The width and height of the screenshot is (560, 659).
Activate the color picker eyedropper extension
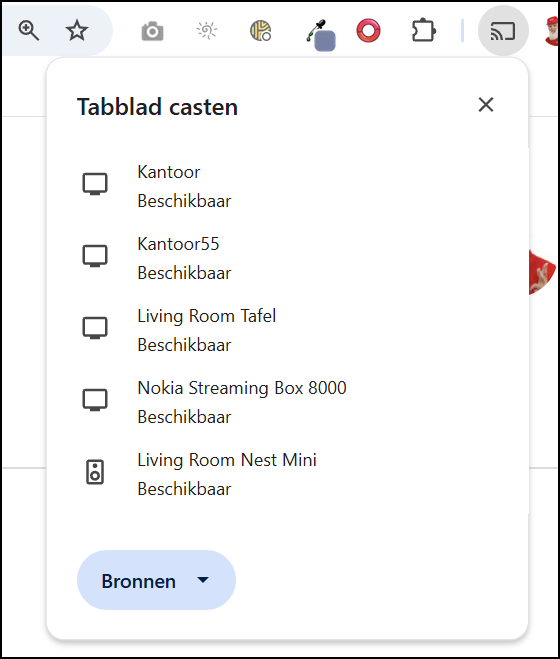click(321, 34)
